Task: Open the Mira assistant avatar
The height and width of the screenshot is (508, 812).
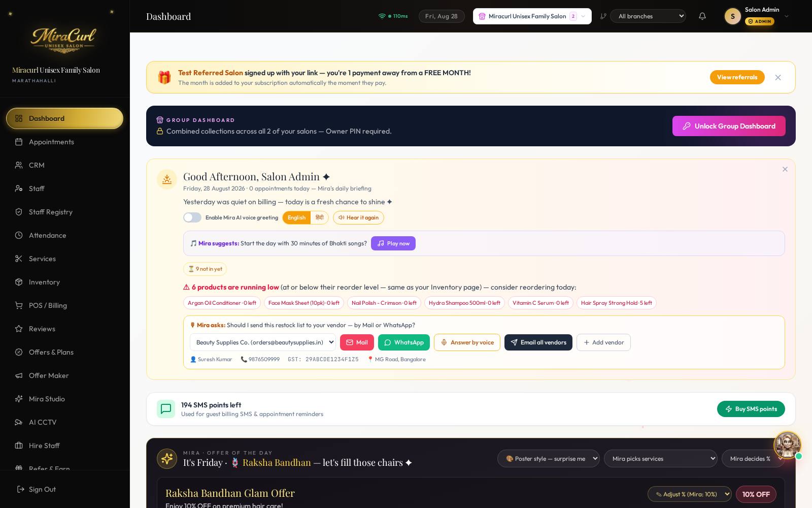Action: click(x=787, y=444)
